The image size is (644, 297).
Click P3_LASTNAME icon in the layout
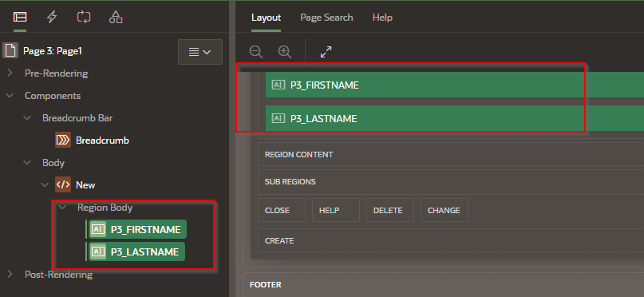(278, 118)
